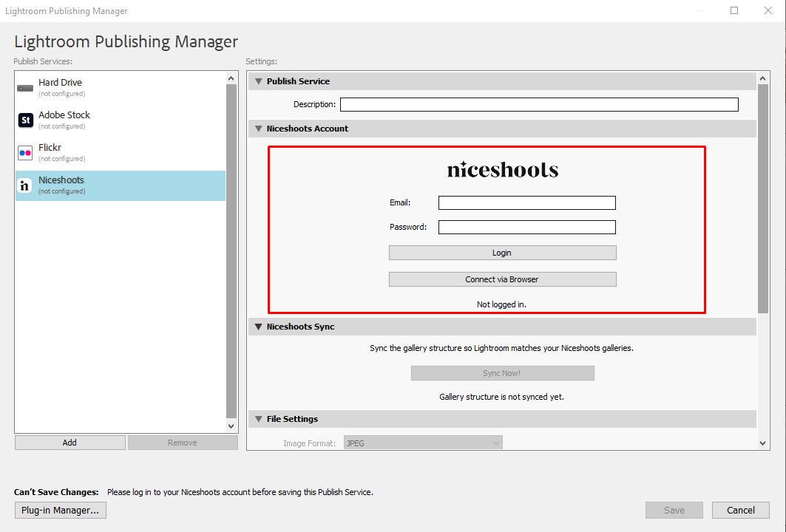Select the Niceshoots publish service

[x=121, y=185]
